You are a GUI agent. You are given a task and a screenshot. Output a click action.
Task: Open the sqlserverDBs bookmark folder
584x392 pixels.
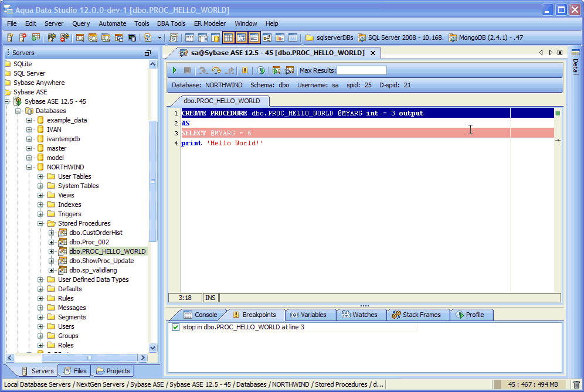(330, 38)
